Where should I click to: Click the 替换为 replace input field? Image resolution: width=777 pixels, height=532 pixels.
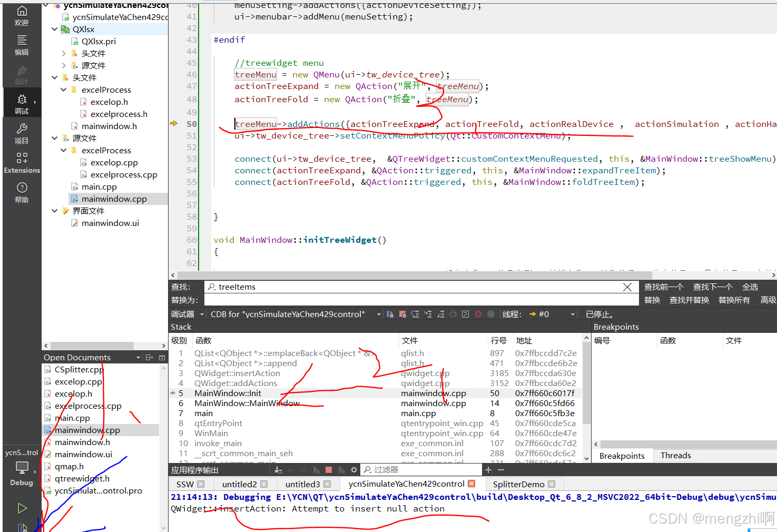[421, 300]
